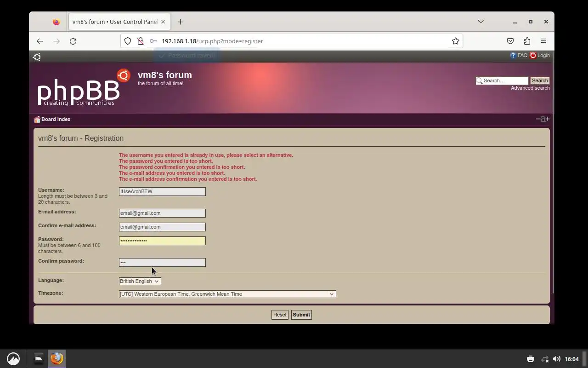Open the terminal in the taskbar

click(39, 358)
